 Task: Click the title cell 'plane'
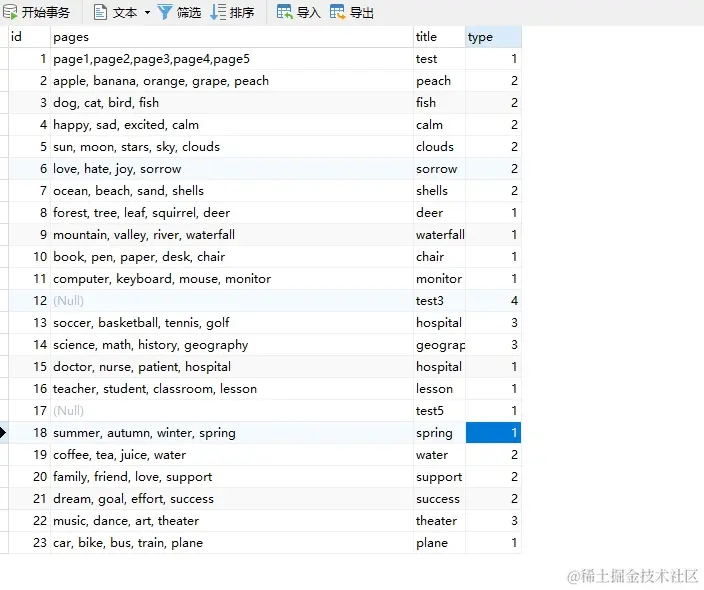440,543
